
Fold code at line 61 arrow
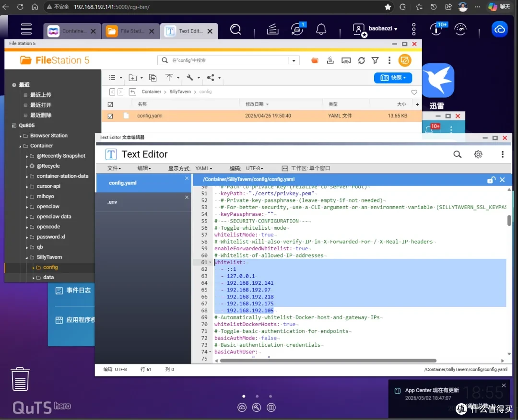210,263
